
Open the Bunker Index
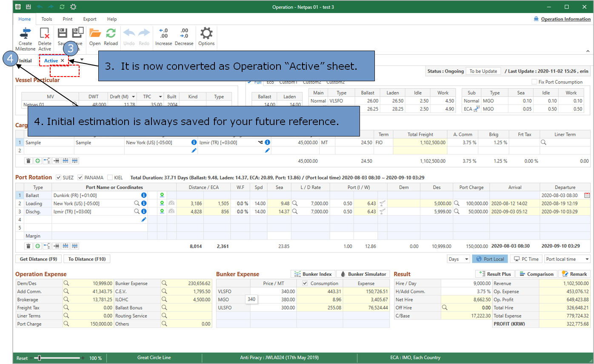(x=313, y=274)
